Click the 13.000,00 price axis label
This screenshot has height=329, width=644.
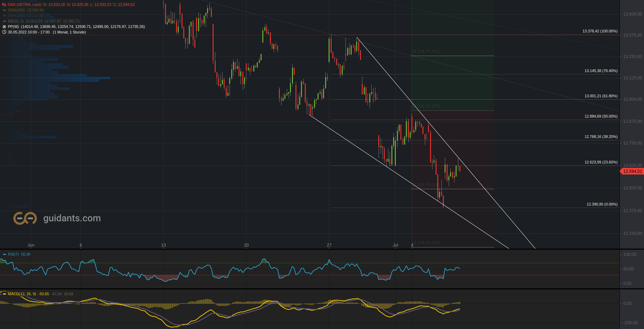pyautogui.click(x=633, y=99)
